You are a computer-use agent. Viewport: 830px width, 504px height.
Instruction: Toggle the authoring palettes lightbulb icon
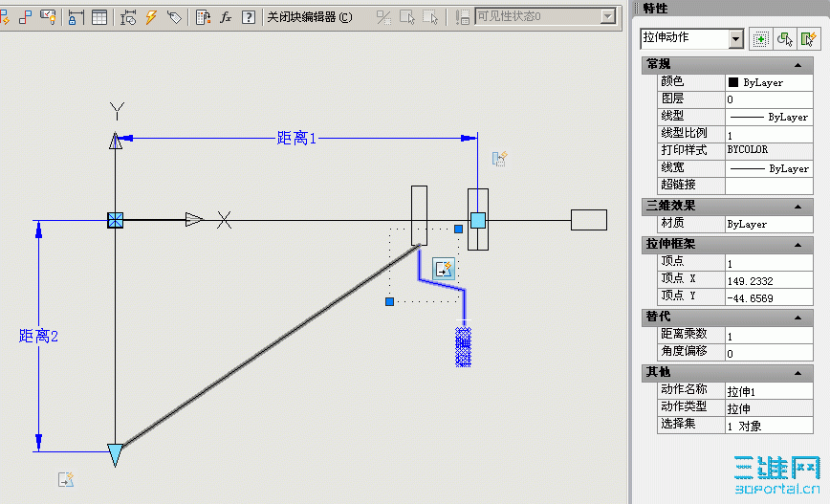(48, 17)
